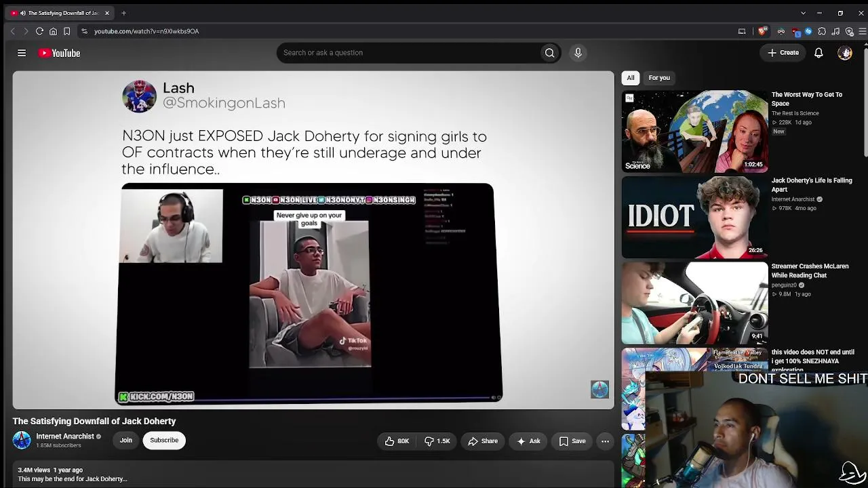This screenshot has width=868, height=488.
Task: Bookmark this page in the toolbar
Action: coord(66,31)
